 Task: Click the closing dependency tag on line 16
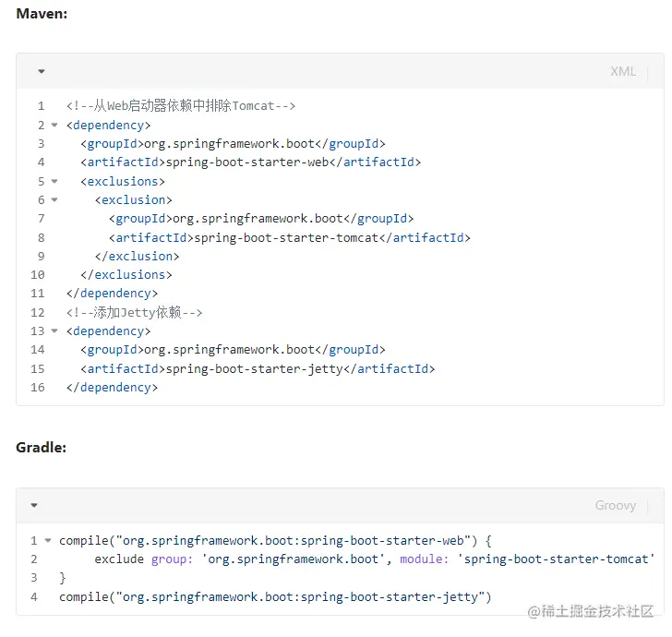pos(113,388)
